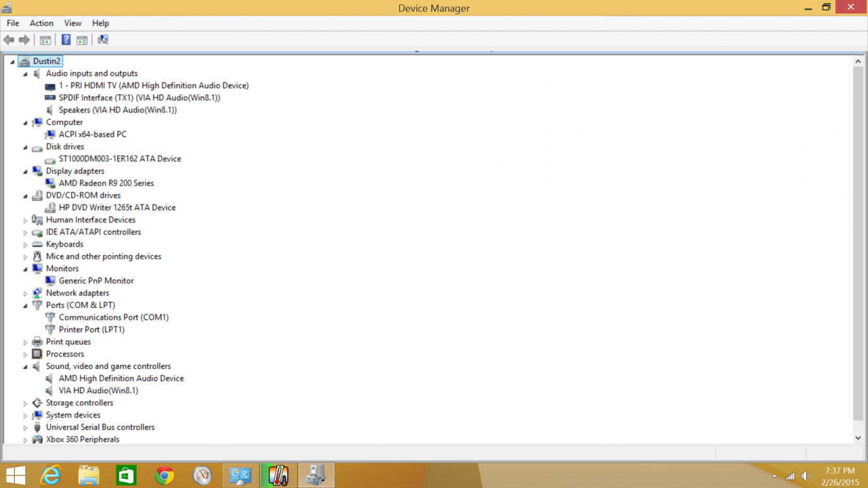Click the HP DVD Writer device icon
This screenshot has width=868, height=488.
[50, 208]
